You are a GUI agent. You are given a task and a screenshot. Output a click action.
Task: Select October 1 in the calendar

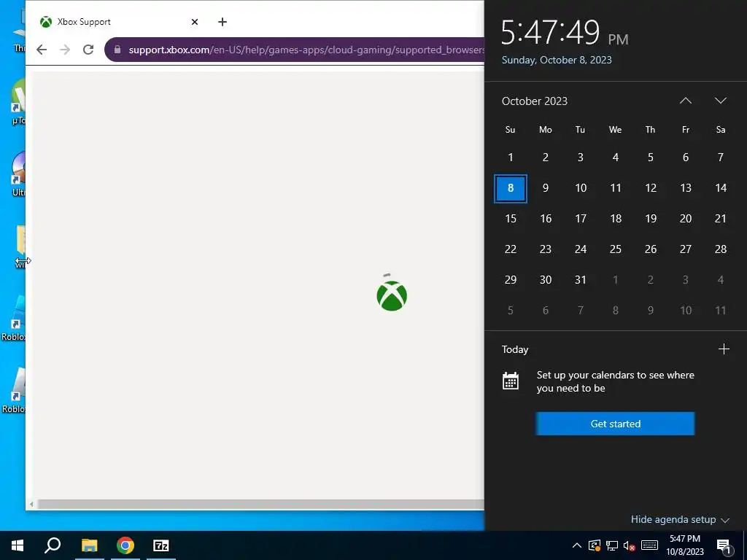(x=510, y=157)
